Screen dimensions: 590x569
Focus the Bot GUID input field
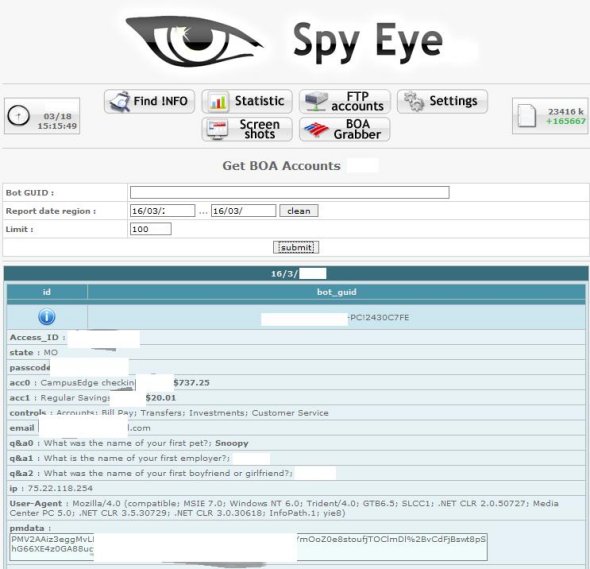point(289,192)
